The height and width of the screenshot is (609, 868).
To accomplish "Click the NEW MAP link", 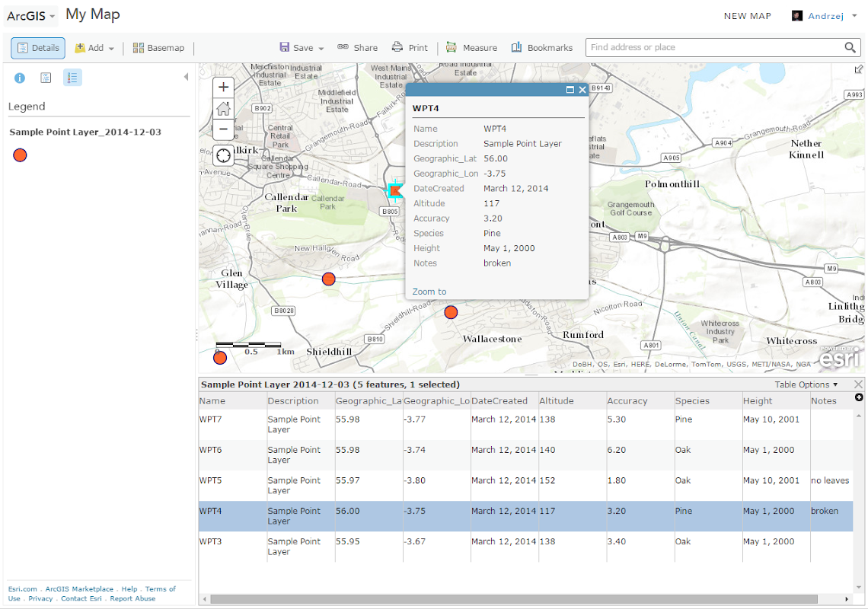I will click(747, 16).
